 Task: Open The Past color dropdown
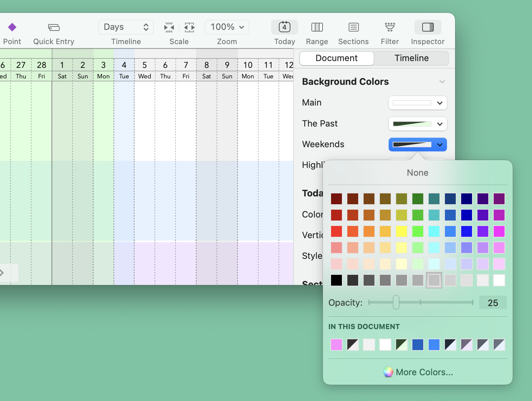(x=417, y=124)
